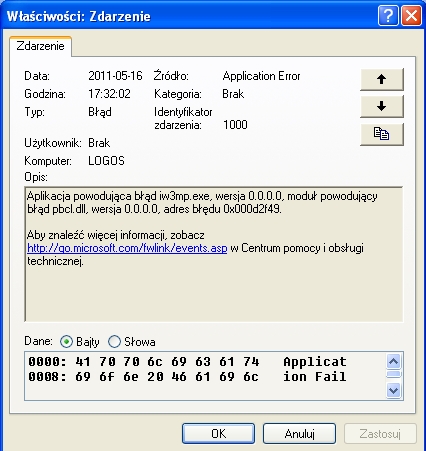This screenshot has height=451, width=426.
Task: Click the data box scroll down arrow
Action: (x=394, y=390)
